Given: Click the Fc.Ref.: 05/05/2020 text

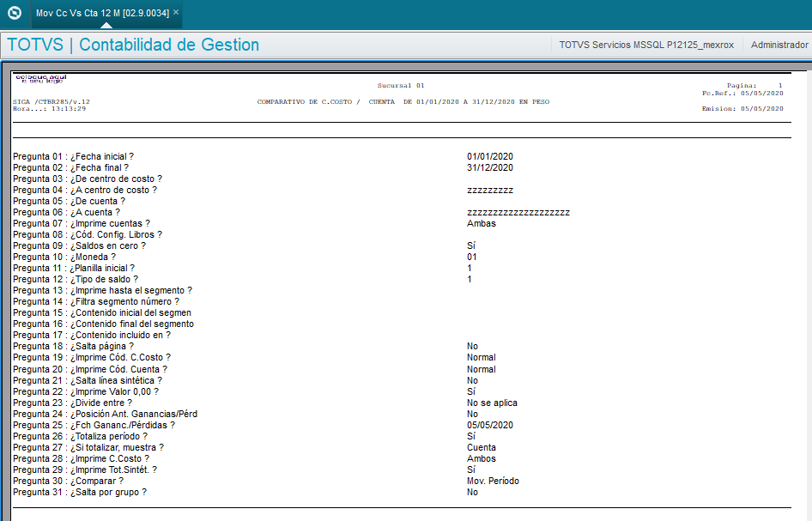Looking at the screenshot, I should click(742, 94).
